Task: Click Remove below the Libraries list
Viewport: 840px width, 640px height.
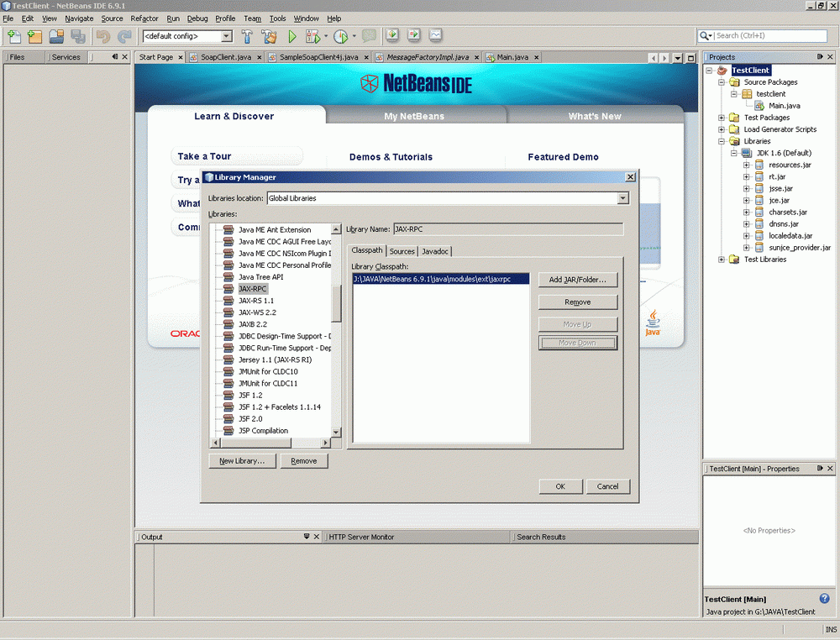Action: pos(304,461)
